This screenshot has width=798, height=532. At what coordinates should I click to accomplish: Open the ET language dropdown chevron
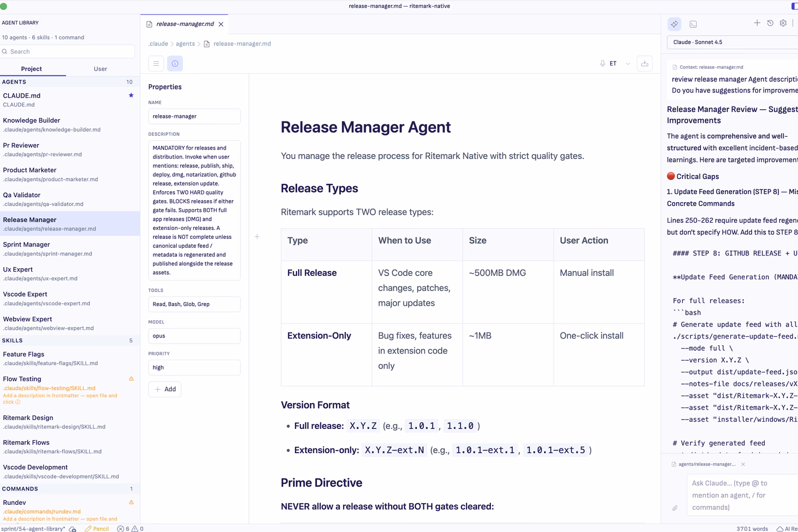tap(628, 64)
